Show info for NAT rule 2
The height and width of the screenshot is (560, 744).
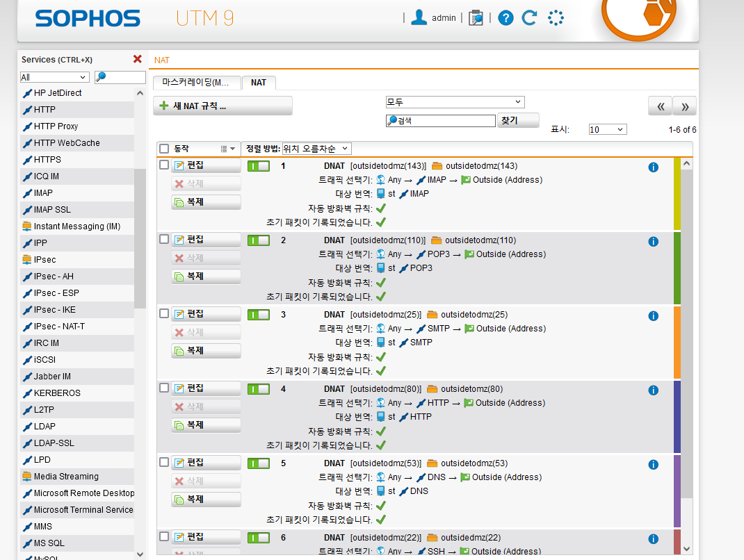pyautogui.click(x=654, y=242)
